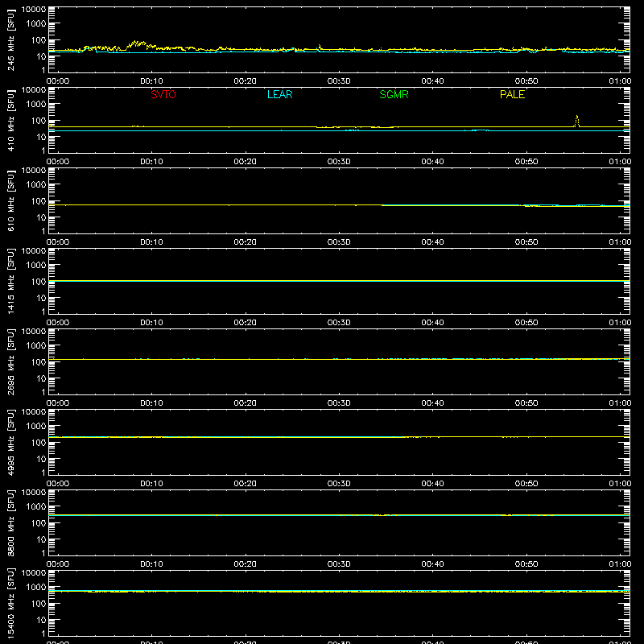Select the 15400 MHz [SFU] axis title
This screenshot has height=644, width=644.
click(10, 603)
